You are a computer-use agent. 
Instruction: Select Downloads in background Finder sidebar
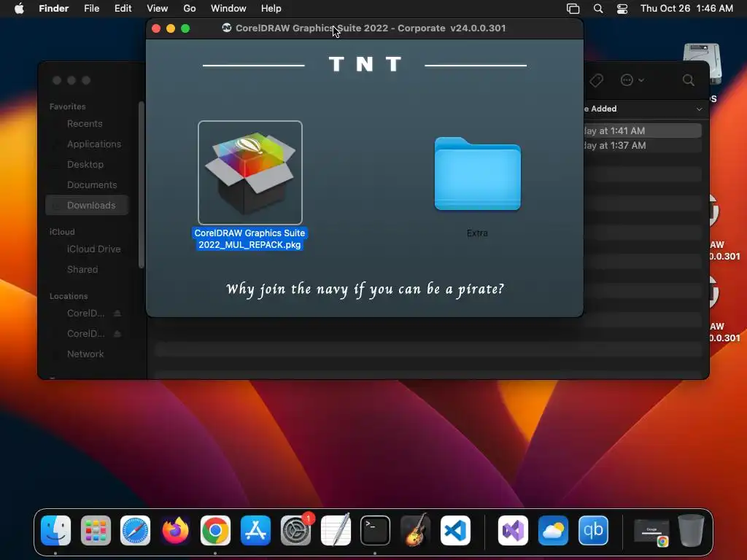coord(88,205)
